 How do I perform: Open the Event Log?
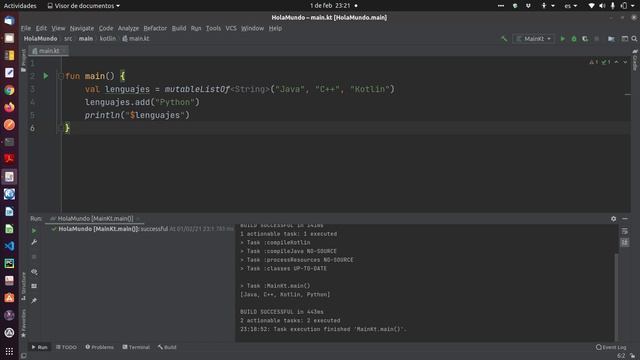point(611,347)
